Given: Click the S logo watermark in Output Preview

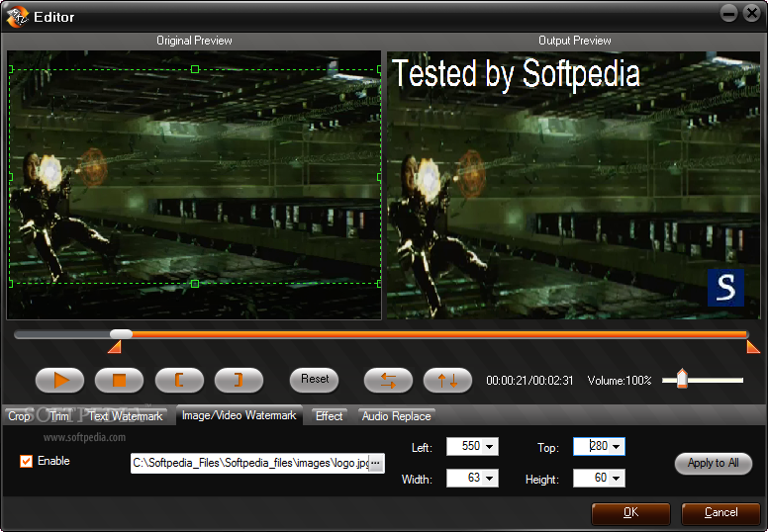Looking at the screenshot, I should [725, 288].
